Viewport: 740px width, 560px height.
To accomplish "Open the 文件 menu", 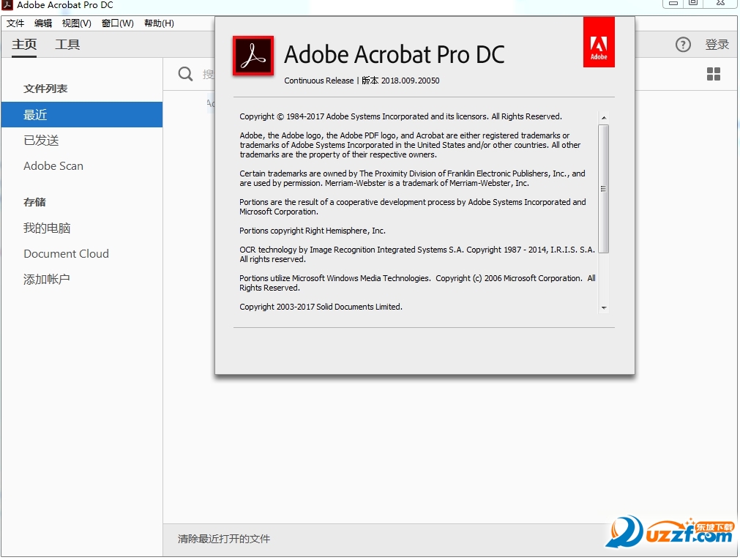I will [15, 23].
